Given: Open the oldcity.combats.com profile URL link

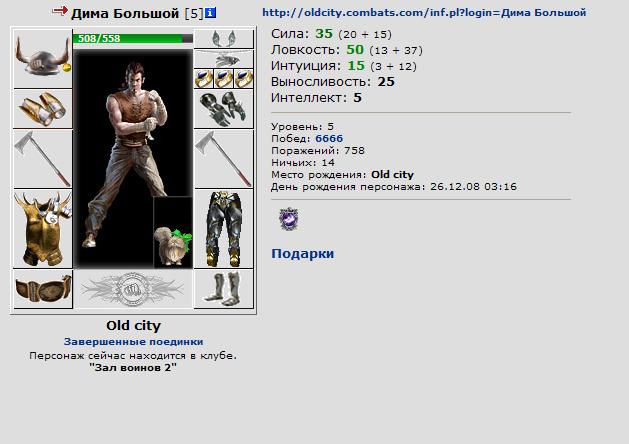Looking at the screenshot, I should [x=424, y=13].
